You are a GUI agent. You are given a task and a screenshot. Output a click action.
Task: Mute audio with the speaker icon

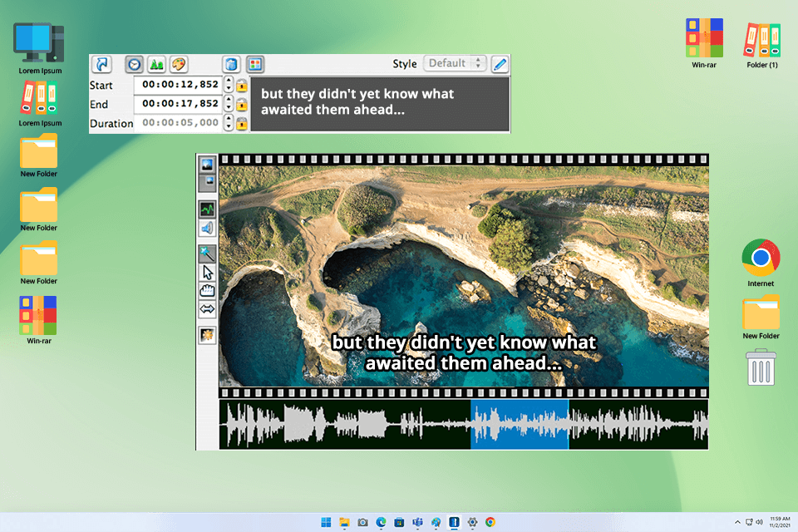(205, 229)
